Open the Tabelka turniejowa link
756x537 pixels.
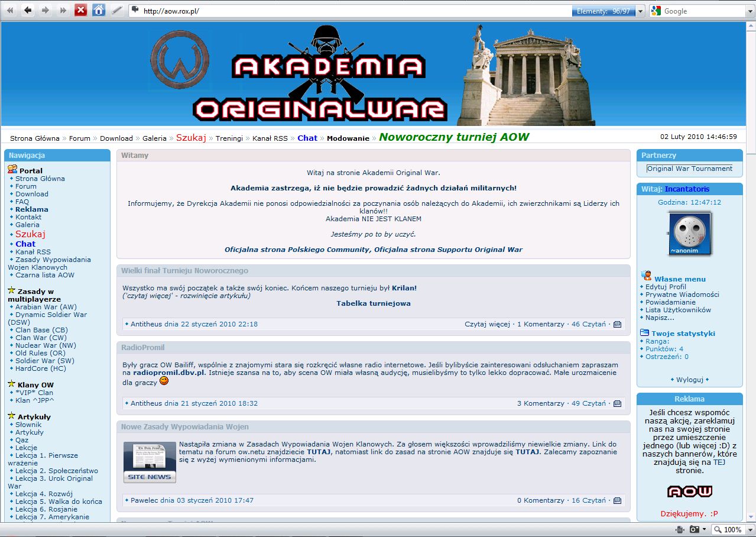[x=374, y=303]
